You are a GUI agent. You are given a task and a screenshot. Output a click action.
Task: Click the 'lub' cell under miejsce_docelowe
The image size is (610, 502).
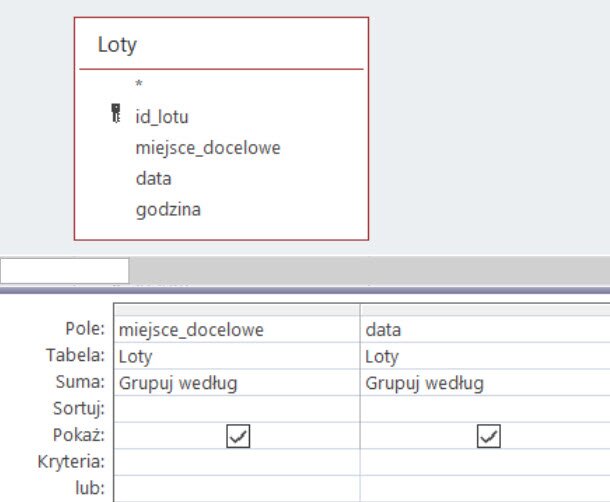pos(237,489)
